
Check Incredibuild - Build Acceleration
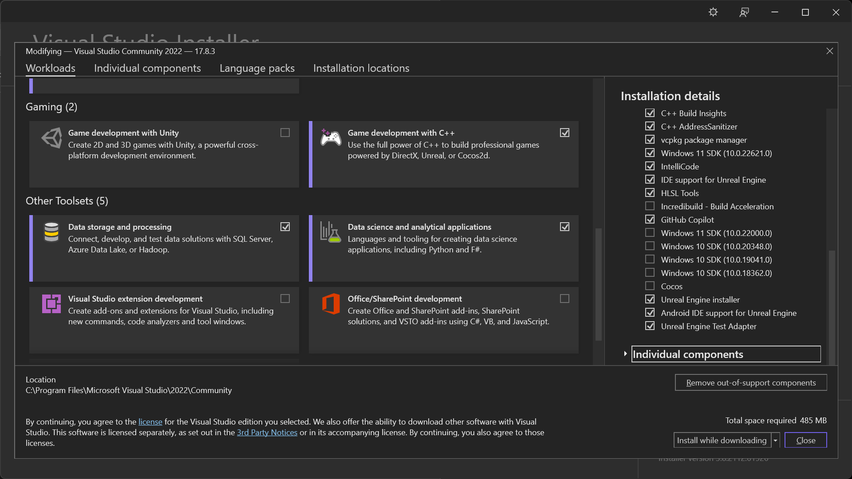pyautogui.click(x=650, y=206)
